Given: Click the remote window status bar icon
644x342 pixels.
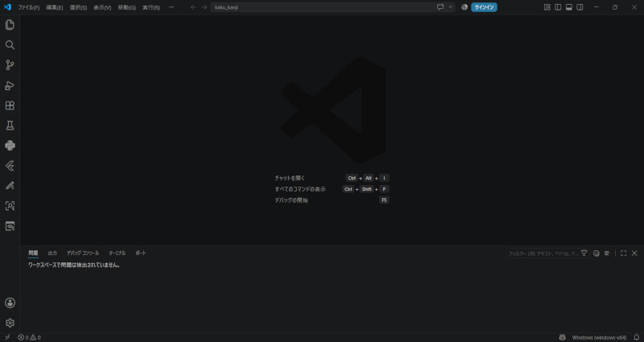Looking at the screenshot, I should click(x=7, y=337).
